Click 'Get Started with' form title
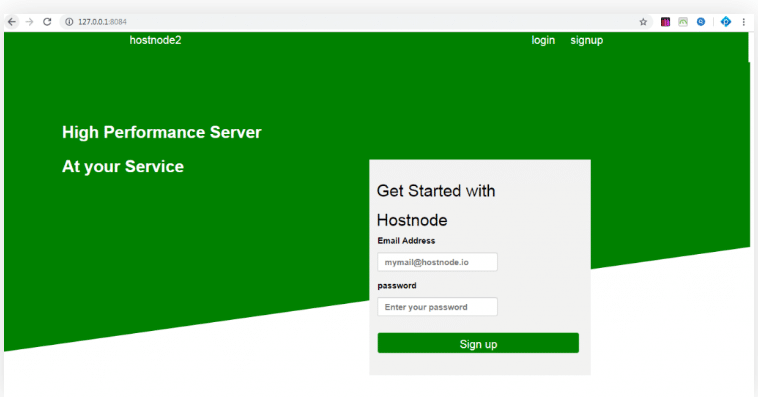Screen dimensions: 758x397 [436, 191]
